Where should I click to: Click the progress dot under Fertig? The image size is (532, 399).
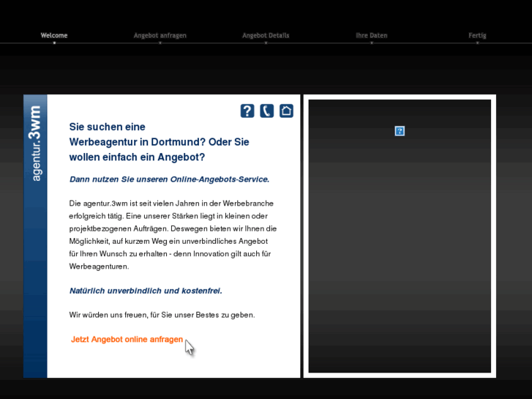tap(477, 42)
